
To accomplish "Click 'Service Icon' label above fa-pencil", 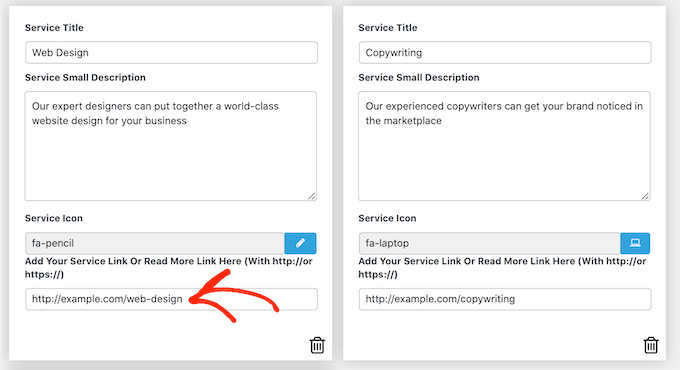I will pos(53,218).
